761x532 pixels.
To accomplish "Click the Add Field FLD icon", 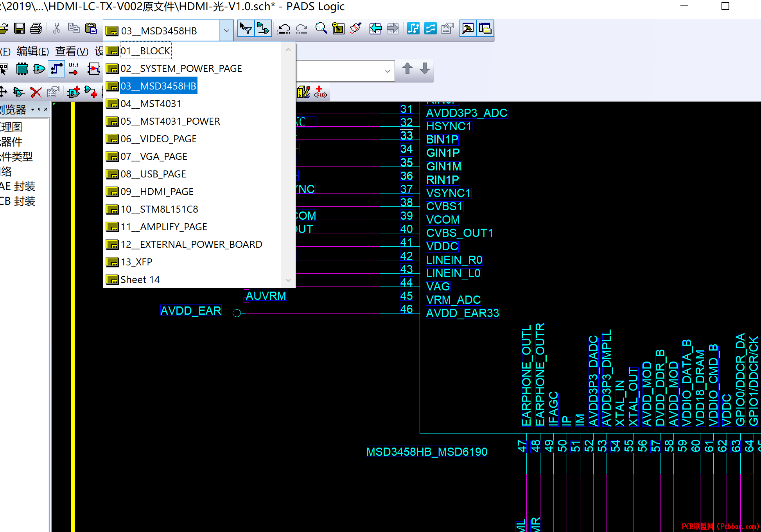I will point(320,92).
